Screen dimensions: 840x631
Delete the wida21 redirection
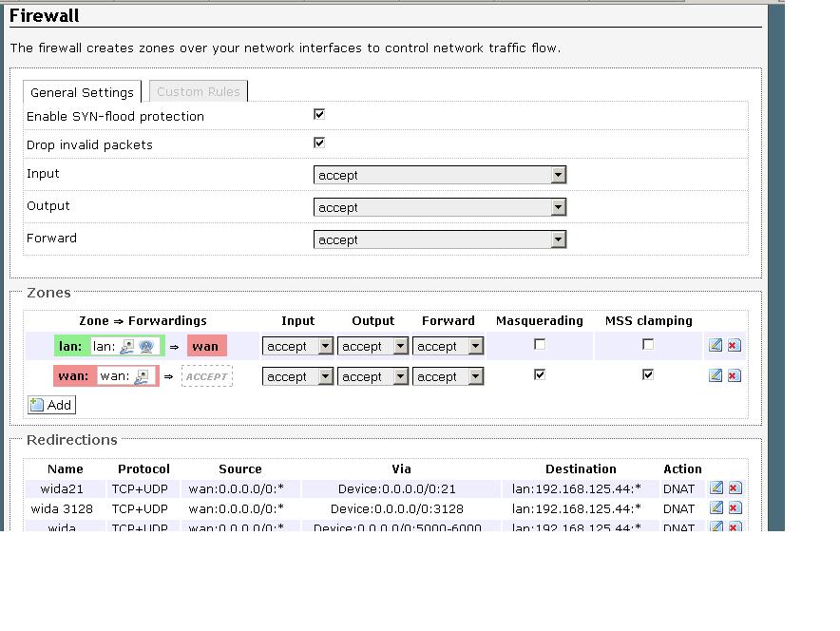pos(735,488)
